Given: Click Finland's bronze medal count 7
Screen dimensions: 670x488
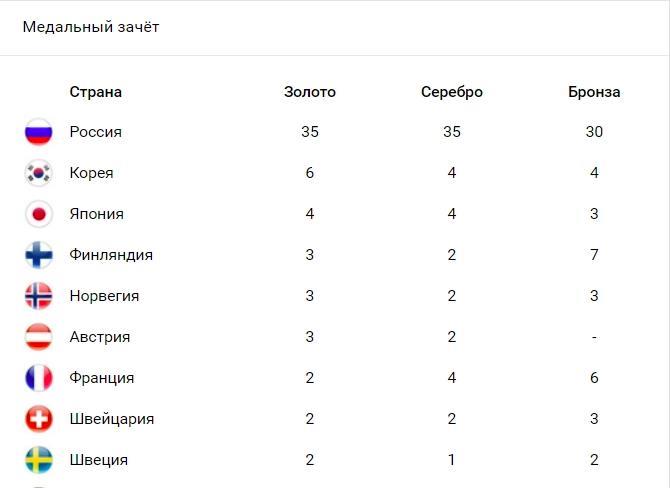Looking at the screenshot, I should pyautogui.click(x=594, y=255).
